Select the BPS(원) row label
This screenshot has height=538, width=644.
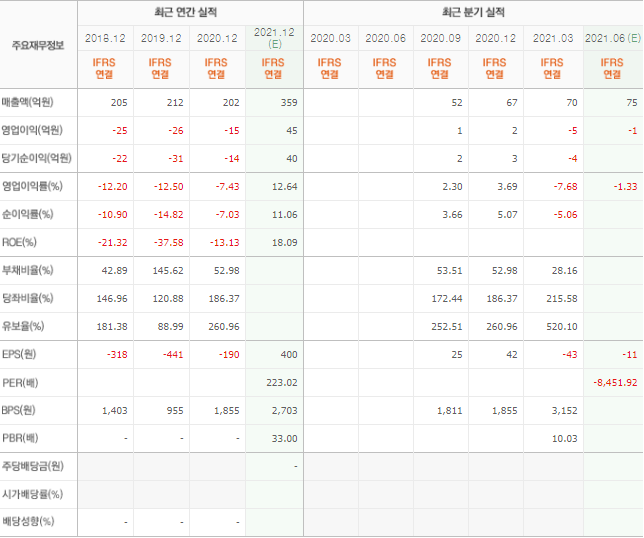pyautogui.click(x=18, y=410)
